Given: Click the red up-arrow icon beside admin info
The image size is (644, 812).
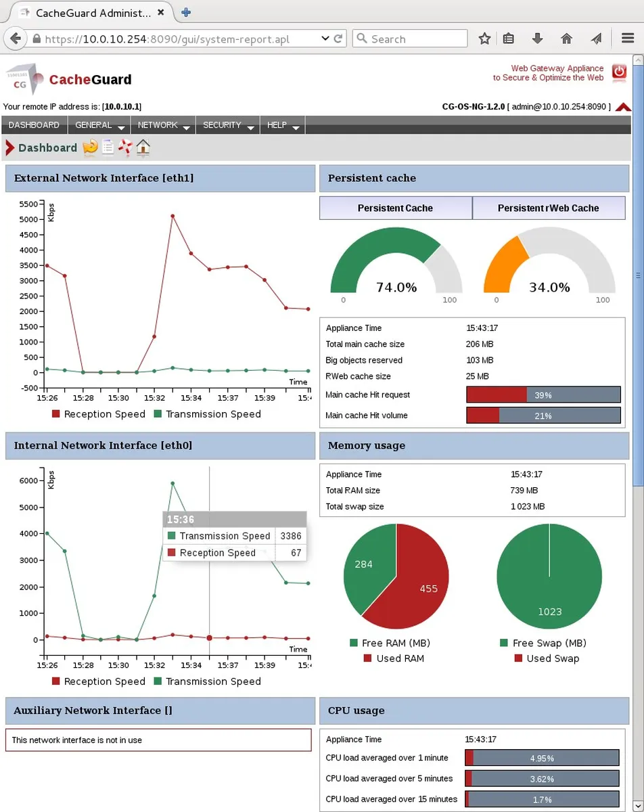Looking at the screenshot, I should [624, 107].
